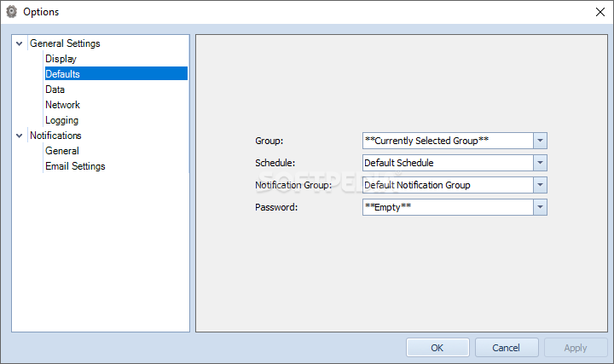Click the General Settings category label

(65, 43)
